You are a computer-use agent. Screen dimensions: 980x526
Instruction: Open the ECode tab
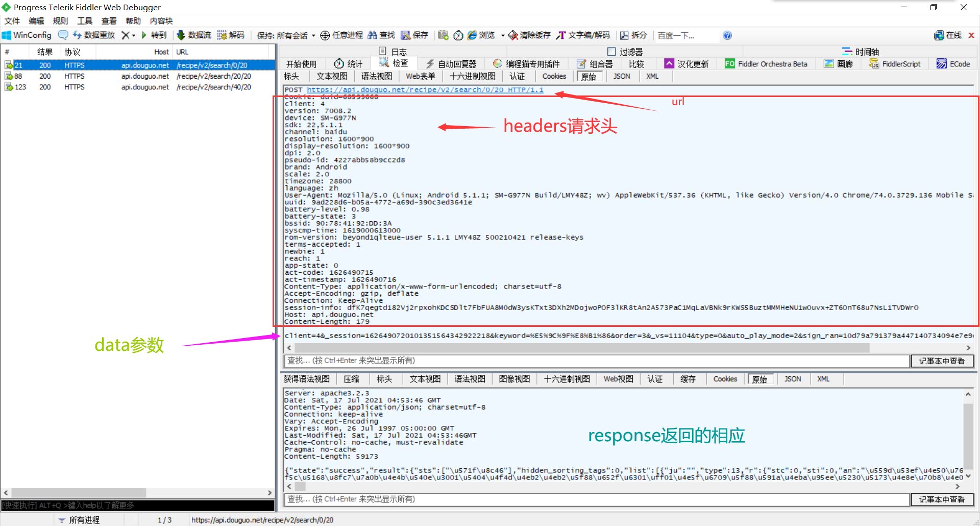tap(953, 64)
